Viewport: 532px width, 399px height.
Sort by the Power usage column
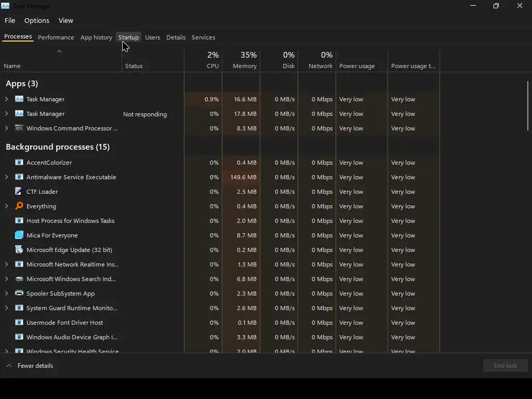click(x=362, y=61)
